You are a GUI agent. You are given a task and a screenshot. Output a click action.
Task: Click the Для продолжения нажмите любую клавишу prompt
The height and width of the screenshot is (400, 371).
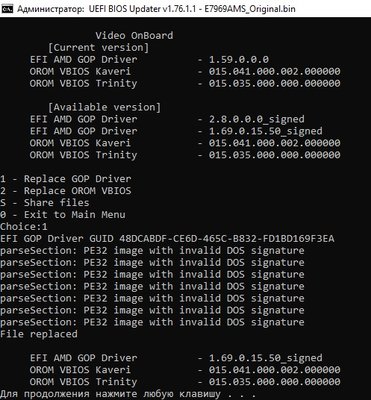pyautogui.click(x=128, y=394)
